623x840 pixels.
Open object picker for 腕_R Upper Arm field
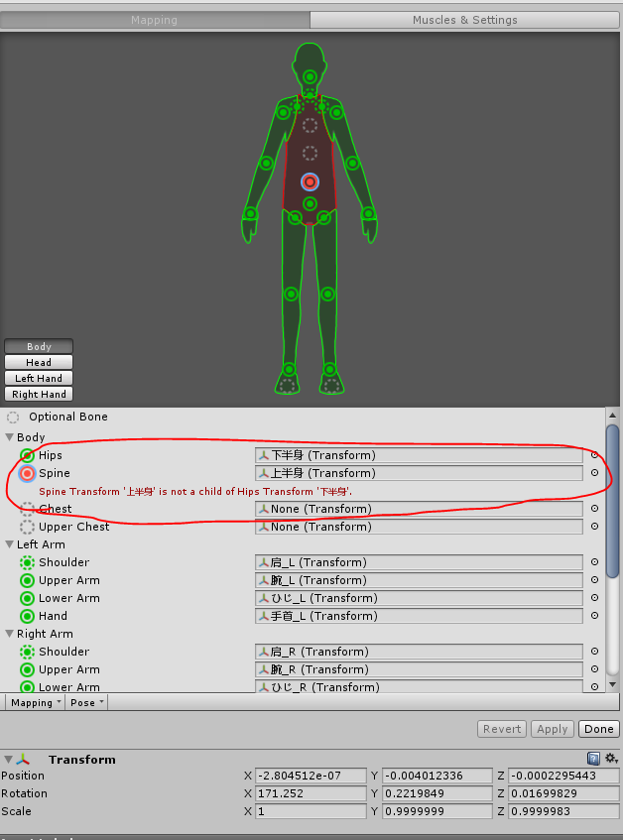[x=594, y=669]
